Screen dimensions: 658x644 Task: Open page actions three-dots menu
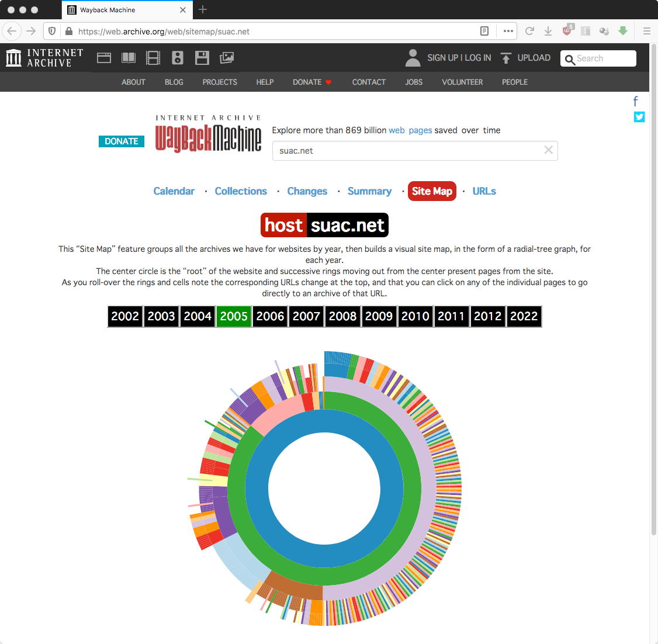click(x=508, y=31)
